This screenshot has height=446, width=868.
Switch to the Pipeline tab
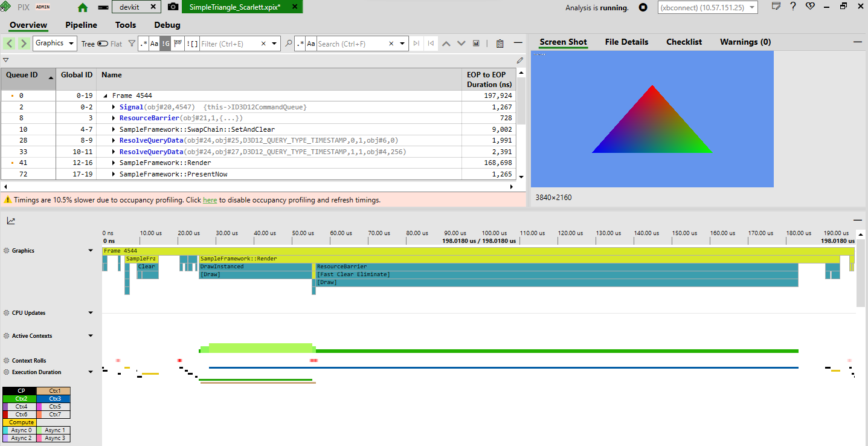pos(81,25)
